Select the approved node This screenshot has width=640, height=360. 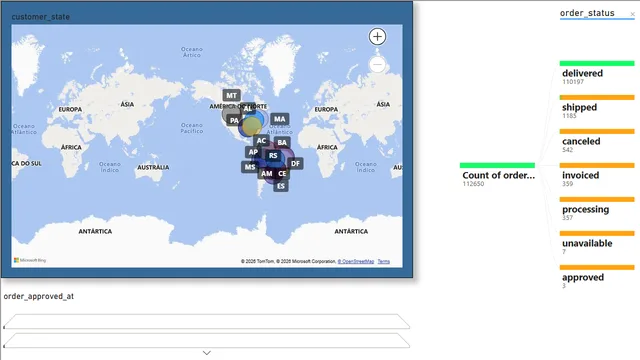[597, 277]
